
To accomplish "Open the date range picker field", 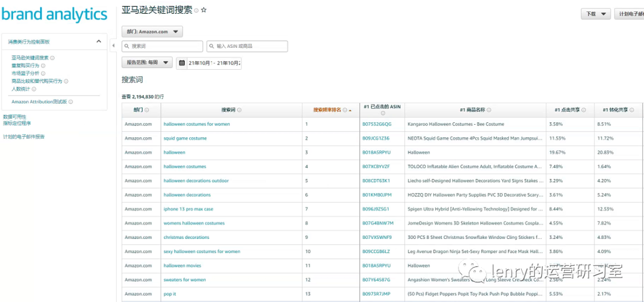I will [x=209, y=63].
